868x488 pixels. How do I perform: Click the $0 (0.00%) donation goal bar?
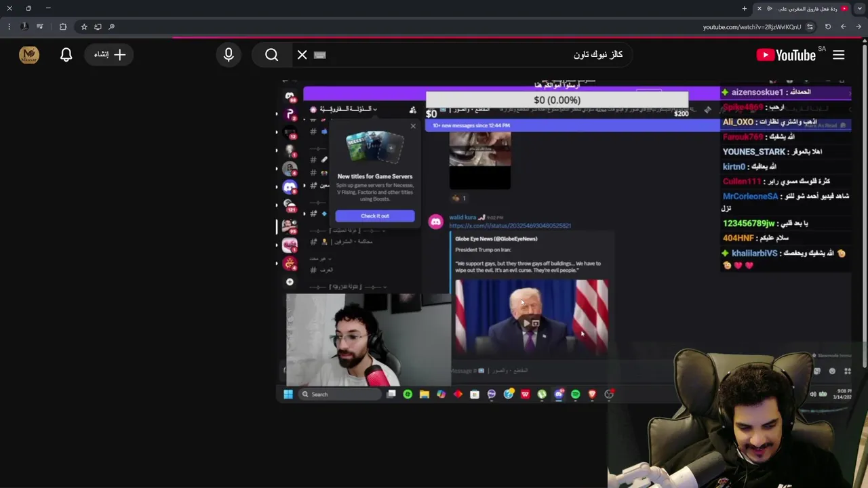click(557, 100)
